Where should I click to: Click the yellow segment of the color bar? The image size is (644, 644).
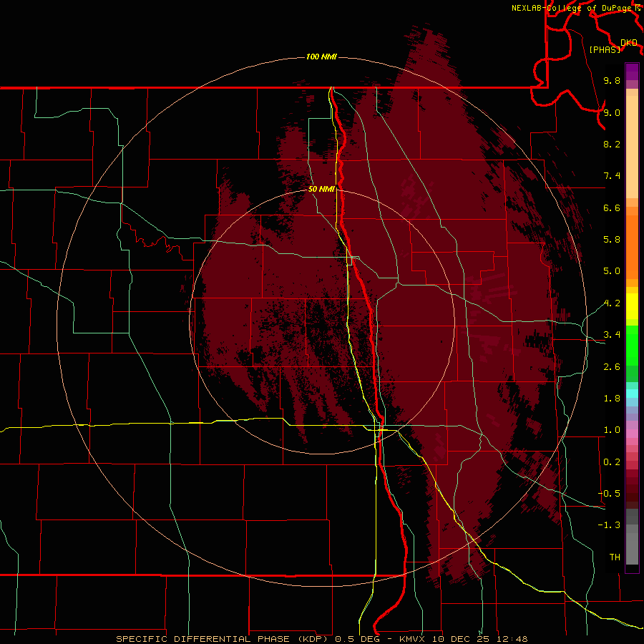[632, 306]
